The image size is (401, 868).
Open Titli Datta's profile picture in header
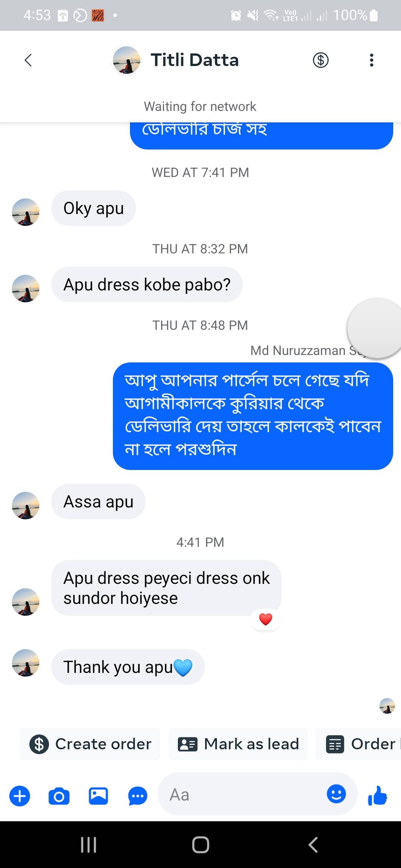click(127, 60)
